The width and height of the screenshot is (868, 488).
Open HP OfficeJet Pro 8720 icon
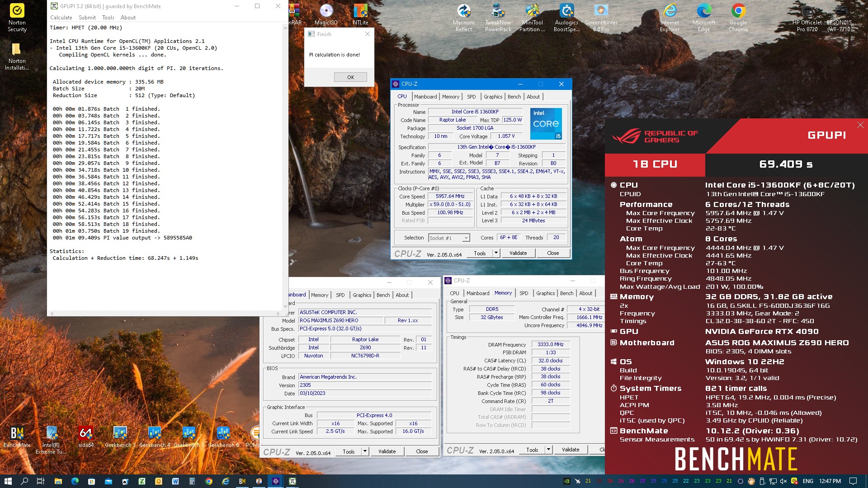(x=807, y=18)
